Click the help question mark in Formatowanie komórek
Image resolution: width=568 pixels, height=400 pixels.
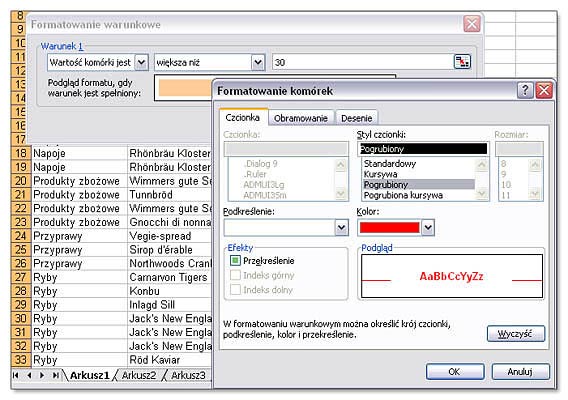coord(525,90)
